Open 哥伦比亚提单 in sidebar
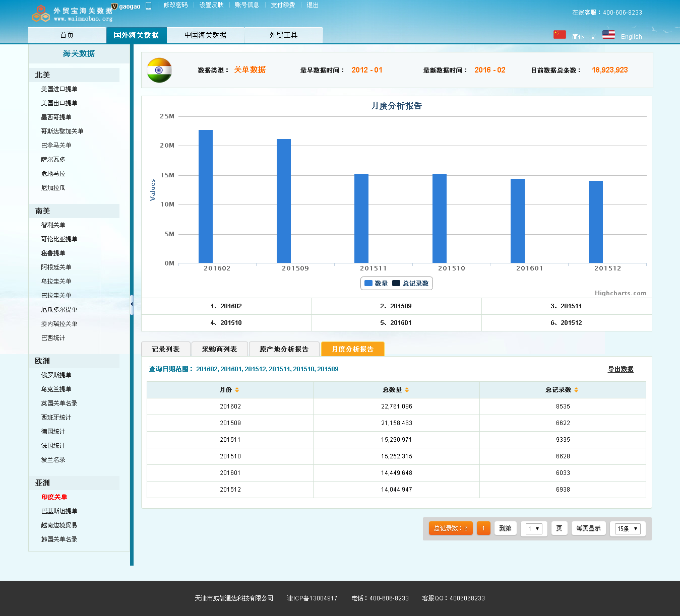This screenshot has height=616, width=680. [x=59, y=239]
